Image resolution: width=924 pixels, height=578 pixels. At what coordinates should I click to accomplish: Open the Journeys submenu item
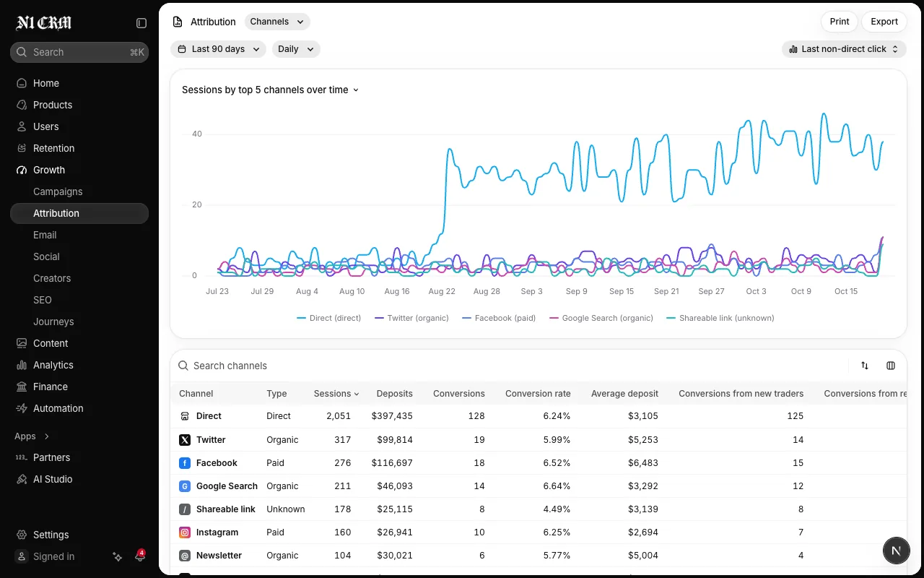click(x=53, y=322)
